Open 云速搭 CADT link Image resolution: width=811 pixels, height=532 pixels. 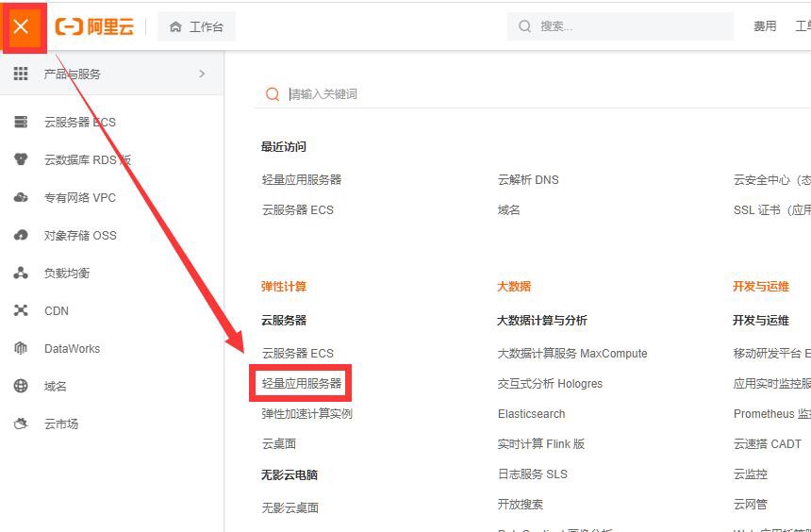[767, 443]
